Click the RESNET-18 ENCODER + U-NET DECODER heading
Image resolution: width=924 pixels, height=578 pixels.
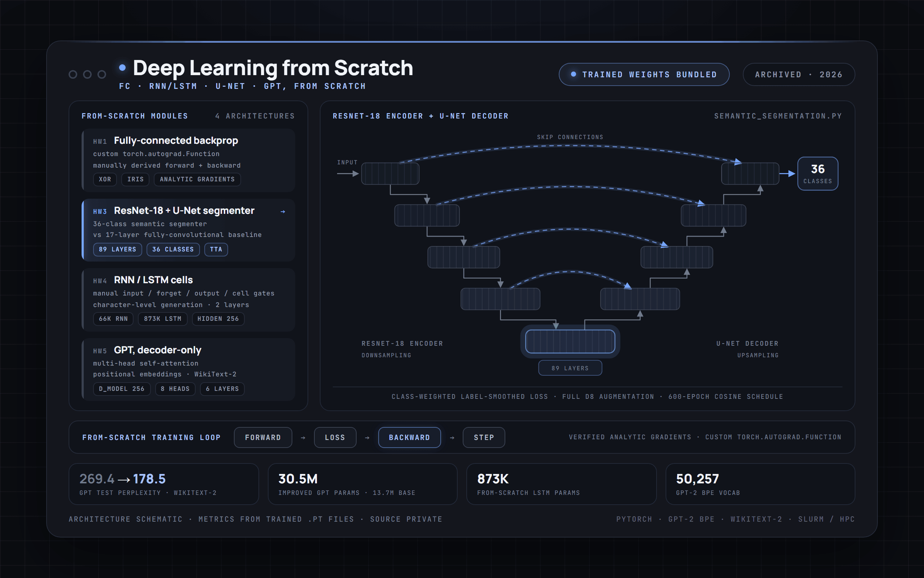[x=421, y=116]
